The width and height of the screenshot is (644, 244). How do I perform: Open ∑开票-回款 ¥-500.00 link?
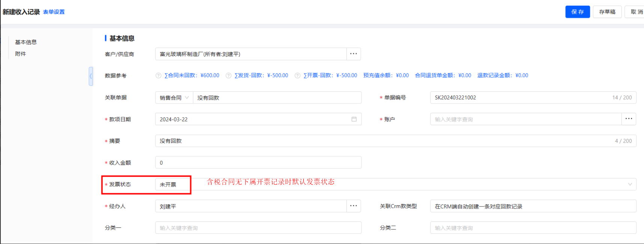pyautogui.click(x=330, y=76)
